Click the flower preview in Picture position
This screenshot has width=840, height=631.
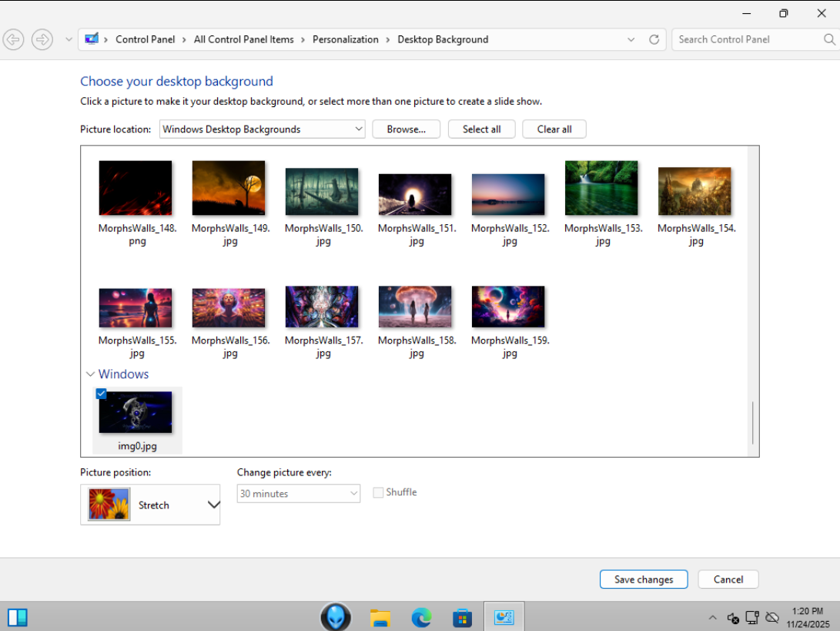click(x=109, y=504)
